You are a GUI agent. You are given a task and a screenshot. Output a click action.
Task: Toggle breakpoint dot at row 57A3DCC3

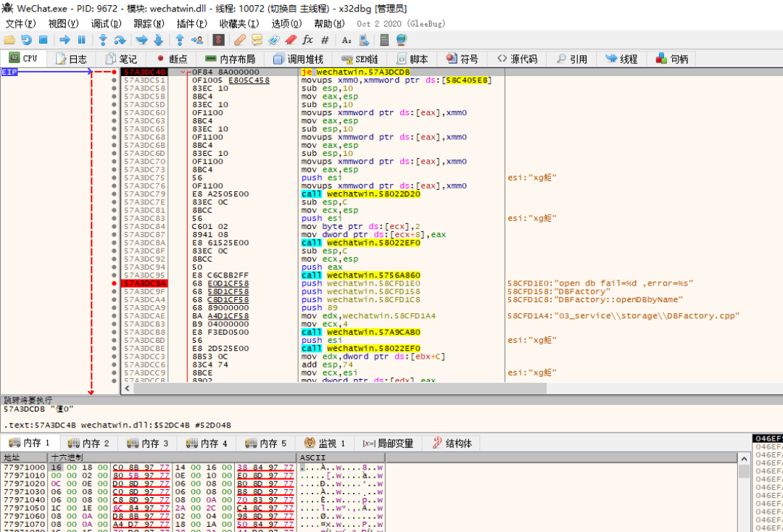click(115, 357)
